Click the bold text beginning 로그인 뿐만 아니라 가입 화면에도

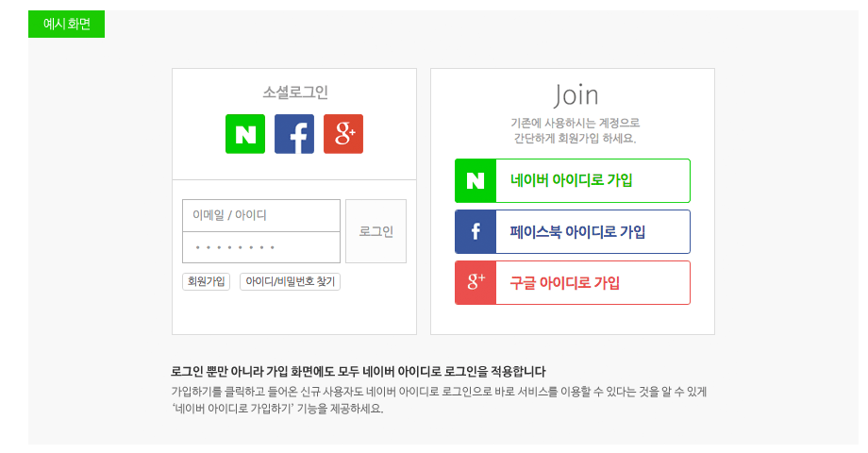tap(359, 371)
